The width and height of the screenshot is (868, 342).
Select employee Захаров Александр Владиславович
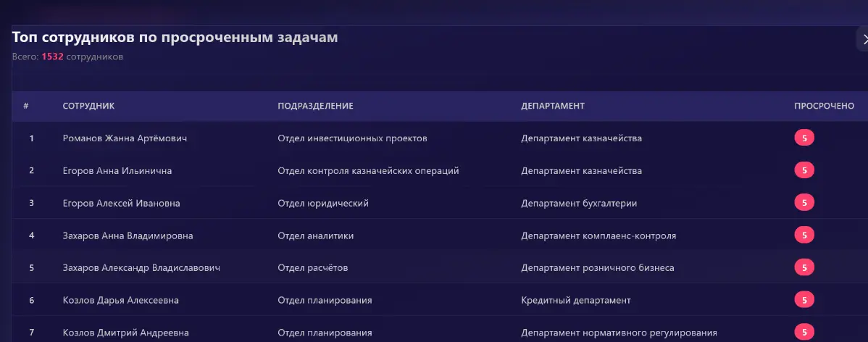pyautogui.click(x=142, y=268)
